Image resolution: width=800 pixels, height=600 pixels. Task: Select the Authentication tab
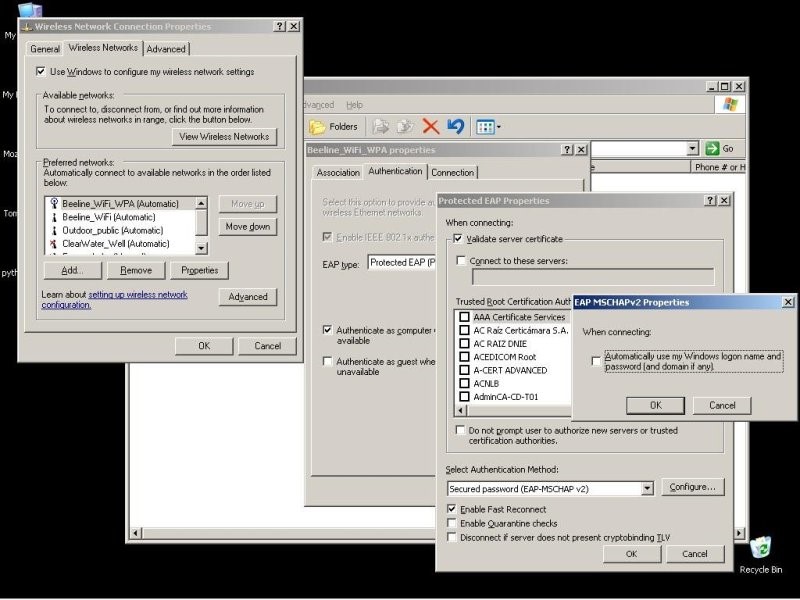(395, 171)
